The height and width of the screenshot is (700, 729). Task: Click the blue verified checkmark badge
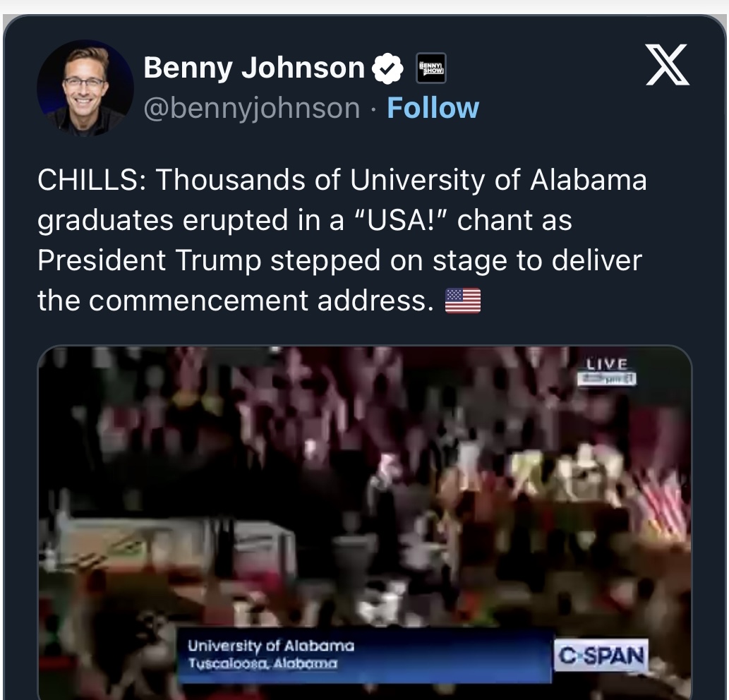[387, 68]
